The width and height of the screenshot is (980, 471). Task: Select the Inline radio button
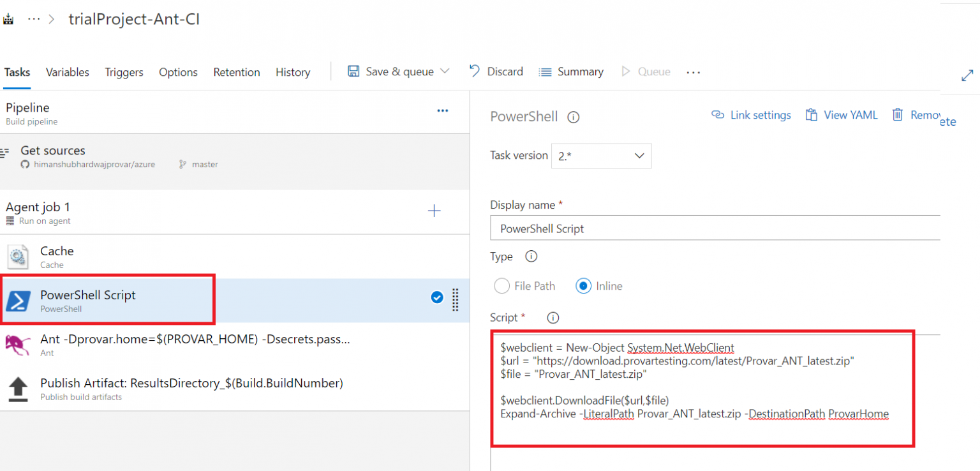[583, 286]
